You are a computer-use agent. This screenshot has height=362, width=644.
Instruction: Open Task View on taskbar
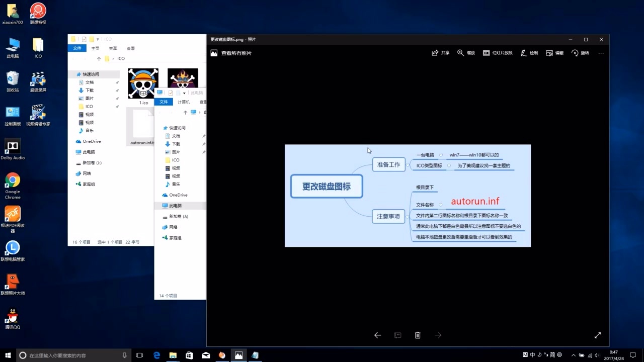pos(140,355)
